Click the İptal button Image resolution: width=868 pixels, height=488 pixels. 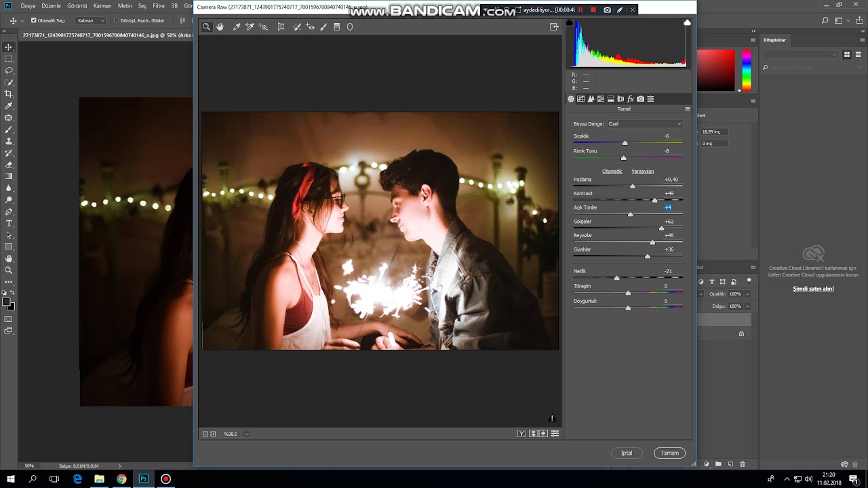coord(627,453)
